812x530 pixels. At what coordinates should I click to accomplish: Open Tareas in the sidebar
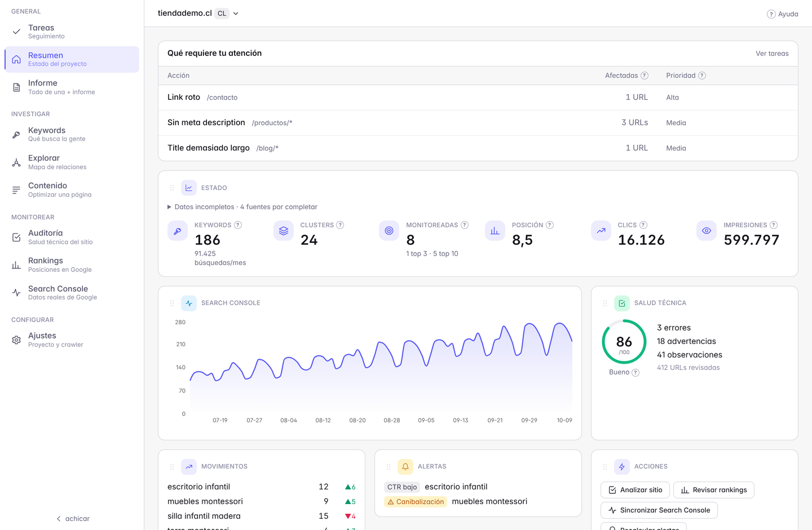[72, 32]
